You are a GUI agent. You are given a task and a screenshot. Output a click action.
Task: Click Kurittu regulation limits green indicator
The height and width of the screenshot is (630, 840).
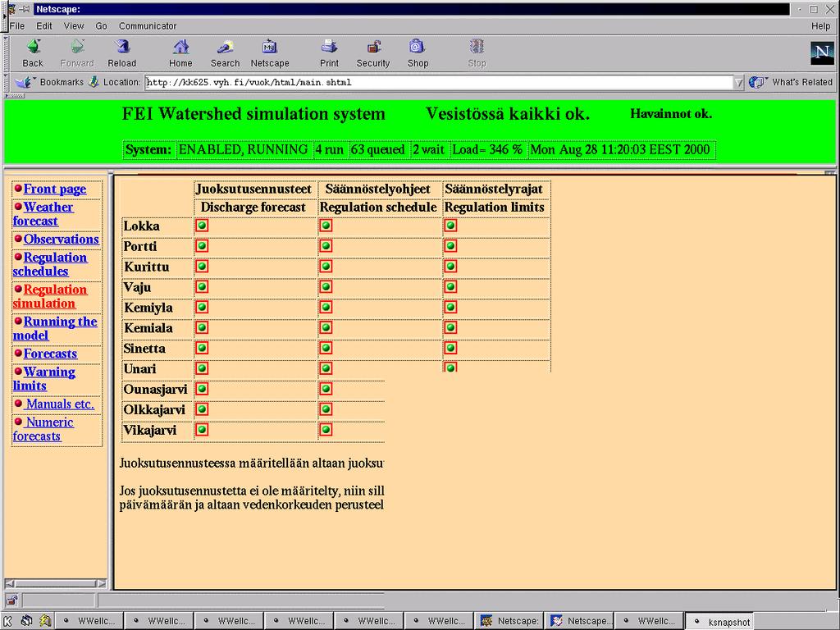click(x=450, y=267)
